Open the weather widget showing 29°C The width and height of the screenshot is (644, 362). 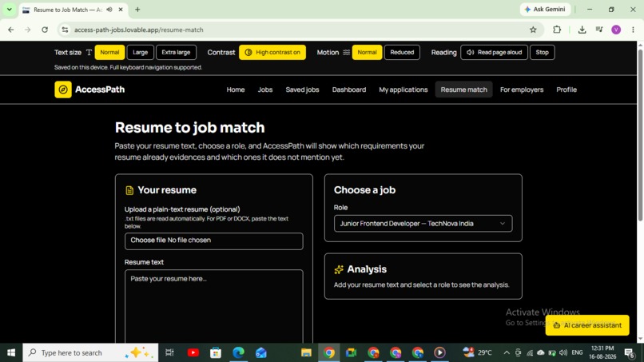click(477, 352)
